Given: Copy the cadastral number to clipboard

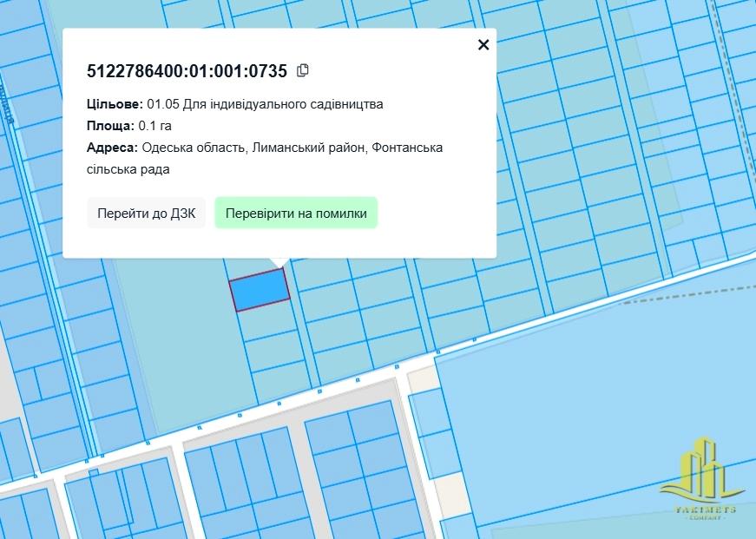Looking at the screenshot, I should [303, 70].
